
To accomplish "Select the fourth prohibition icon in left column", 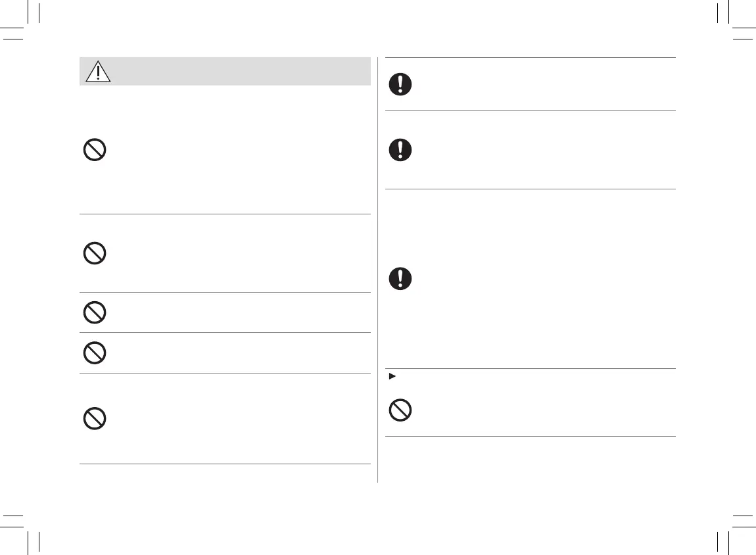I will (95, 353).
